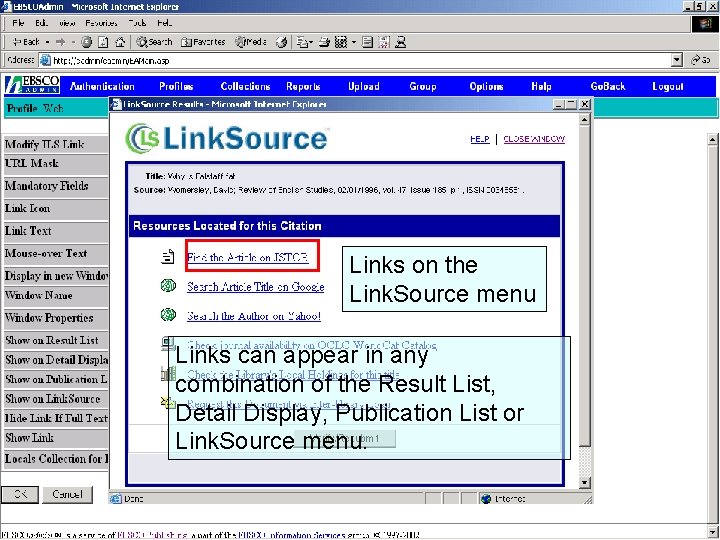Go to Home page icon
The width and height of the screenshot is (720, 540).
pos(120,42)
